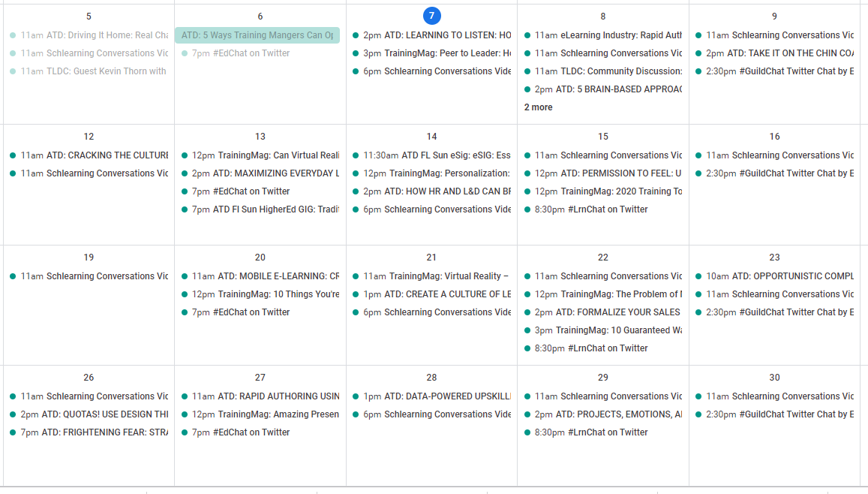
Task: Open the 12pm TrainingMag: Amazing Presen event
Action: coord(260,415)
